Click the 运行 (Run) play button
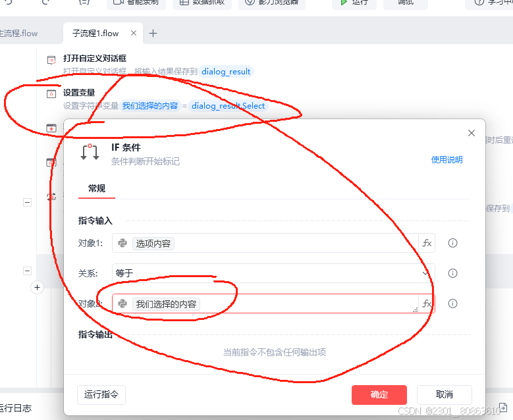This screenshot has height=420, width=513. pos(354,3)
